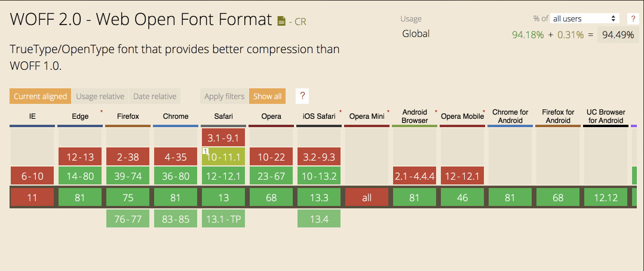Image resolution: width=644 pixels, height=271 pixels.
Task: Click the question mark icon near usage selector
Action: tap(633, 19)
